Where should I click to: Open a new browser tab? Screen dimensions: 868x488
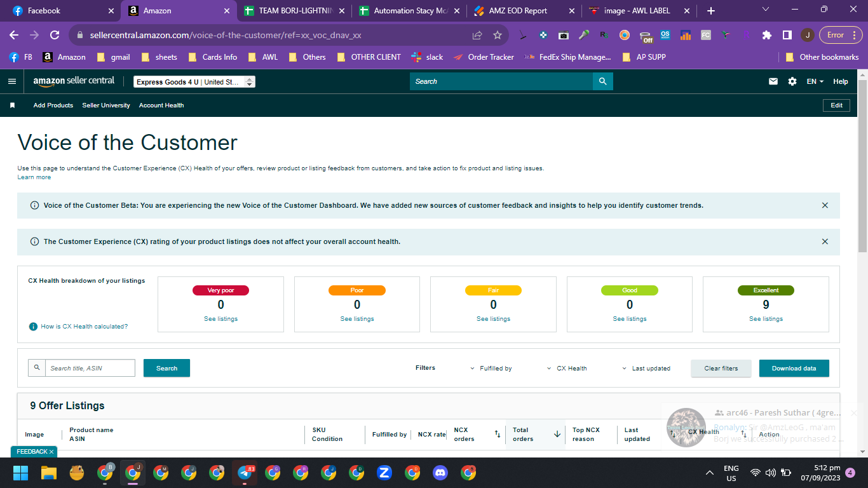711,11
